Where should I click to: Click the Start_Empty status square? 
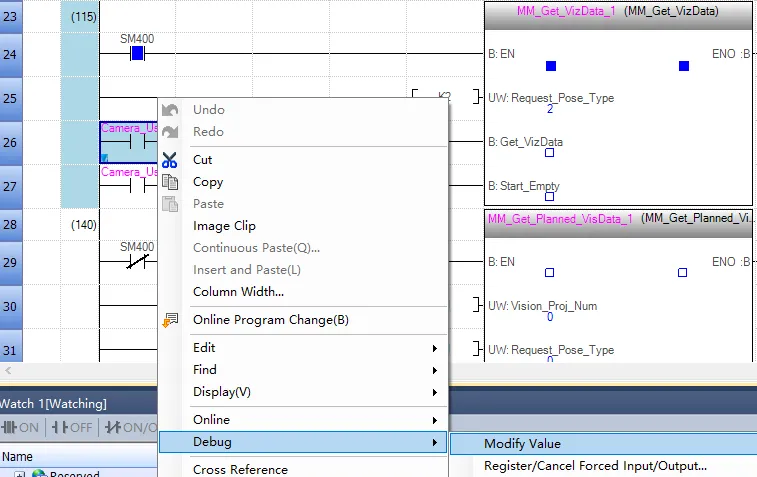click(x=549, y=196)
